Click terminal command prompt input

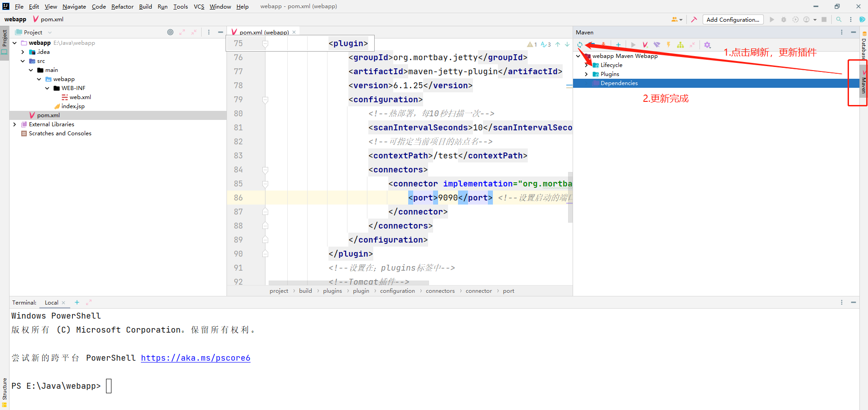(109, 386)
